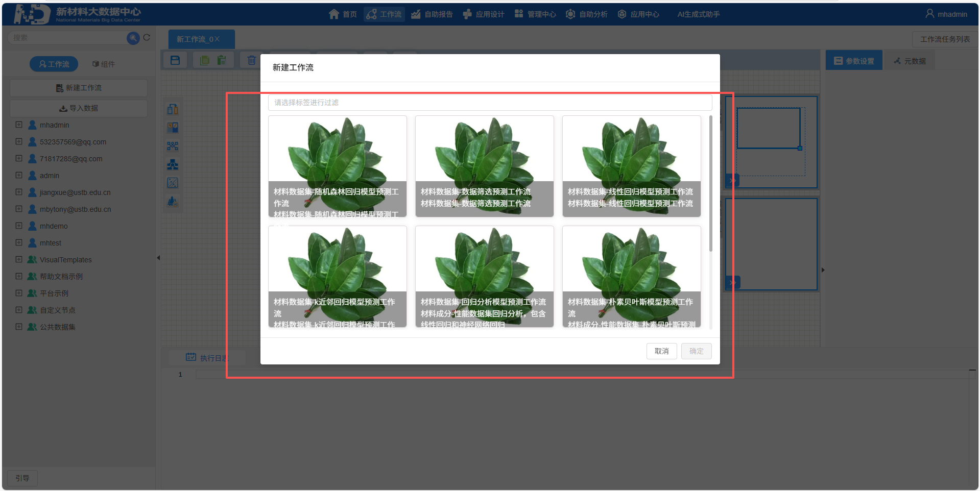Click the tag filter input field
980x491 pixels.
490,103
